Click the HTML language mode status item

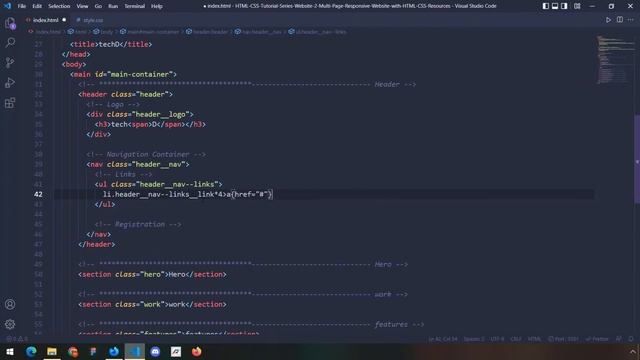(534, 339)
